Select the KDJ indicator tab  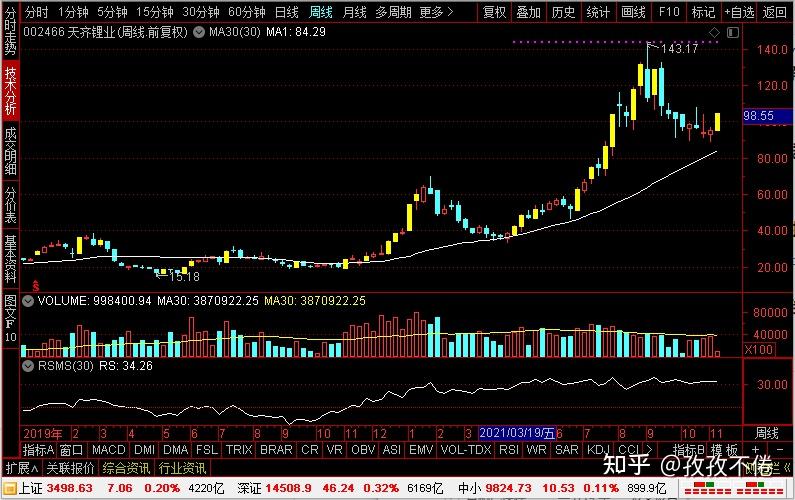(597, 450)
